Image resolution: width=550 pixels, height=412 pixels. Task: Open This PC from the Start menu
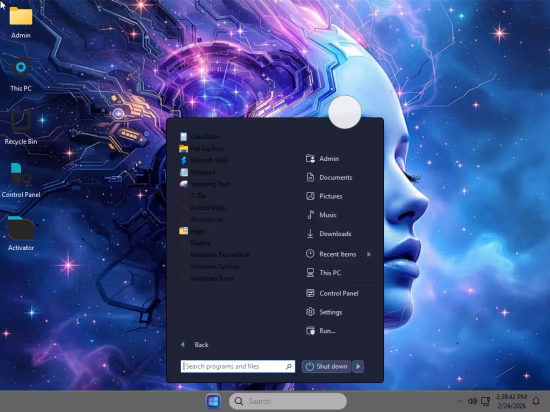click(323, 273)
